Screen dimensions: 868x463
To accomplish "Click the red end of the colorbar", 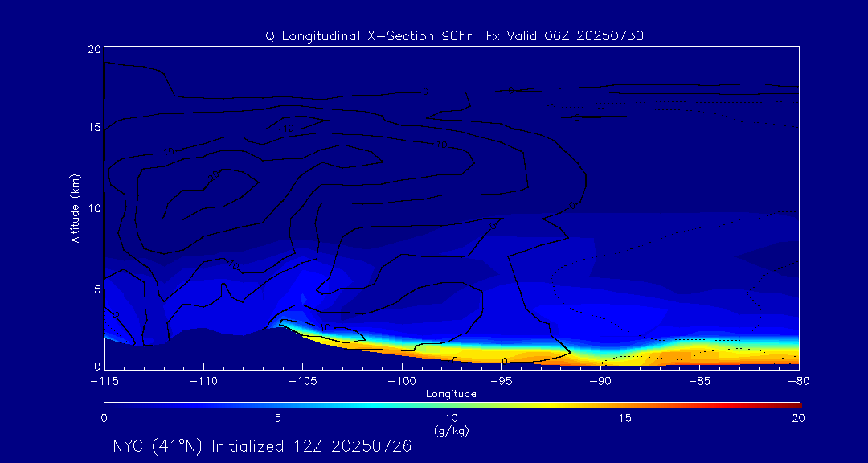I will point(792,404).
